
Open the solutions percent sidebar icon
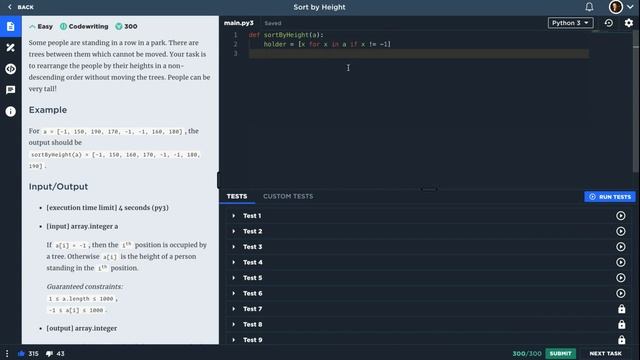coord(11,48)
